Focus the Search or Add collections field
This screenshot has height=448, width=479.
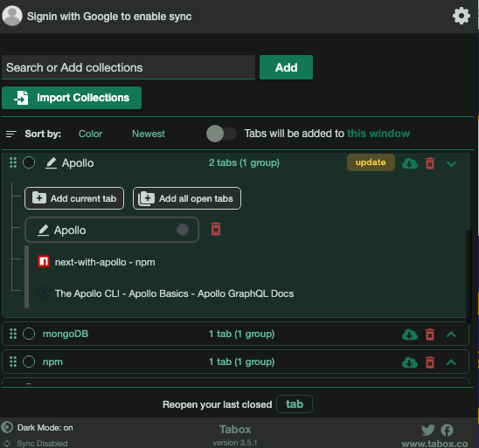click(128, 67)
